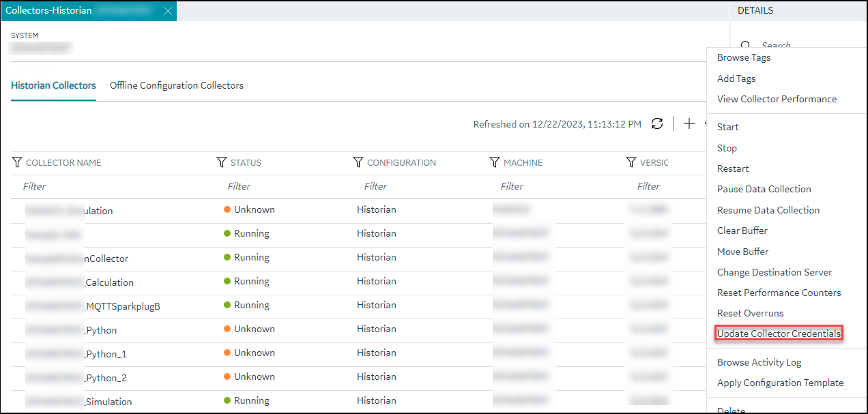Select the _Python collector row
Viewport: 868px width, 414px height.
click(x=358, y=329)
